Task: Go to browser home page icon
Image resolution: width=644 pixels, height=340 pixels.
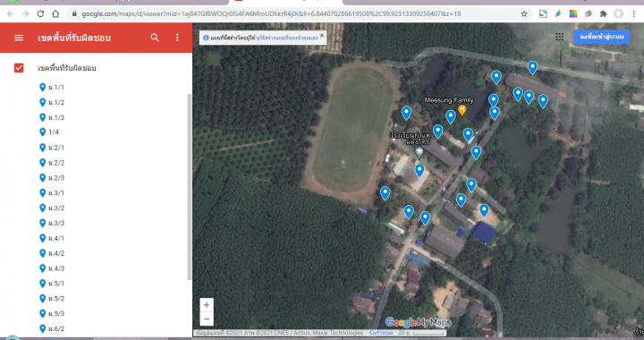Action: click(x=55, y=13)
